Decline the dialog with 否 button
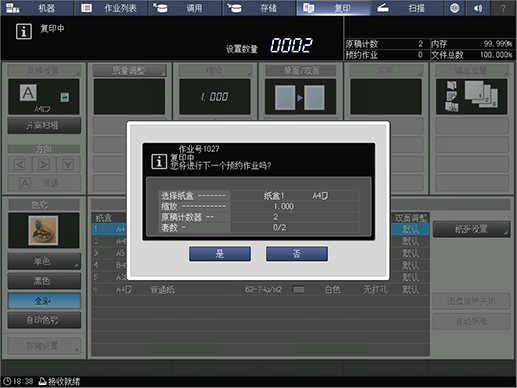 [297, 254]
